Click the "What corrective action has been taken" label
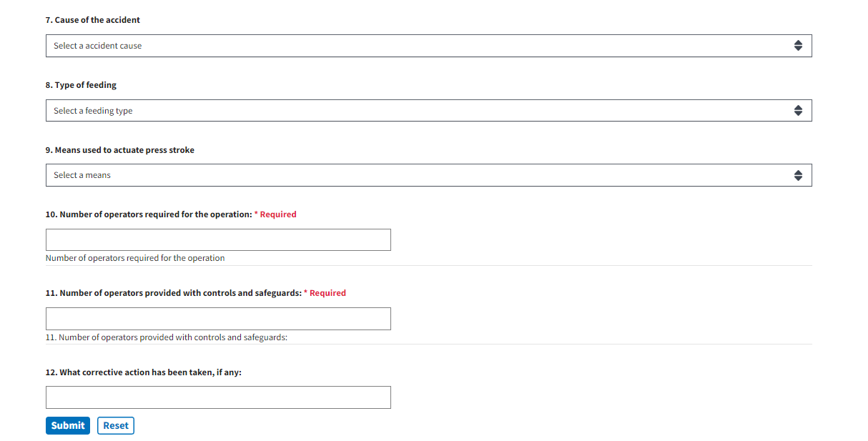This screenshot has height=441, width=868. coord(144,372)
